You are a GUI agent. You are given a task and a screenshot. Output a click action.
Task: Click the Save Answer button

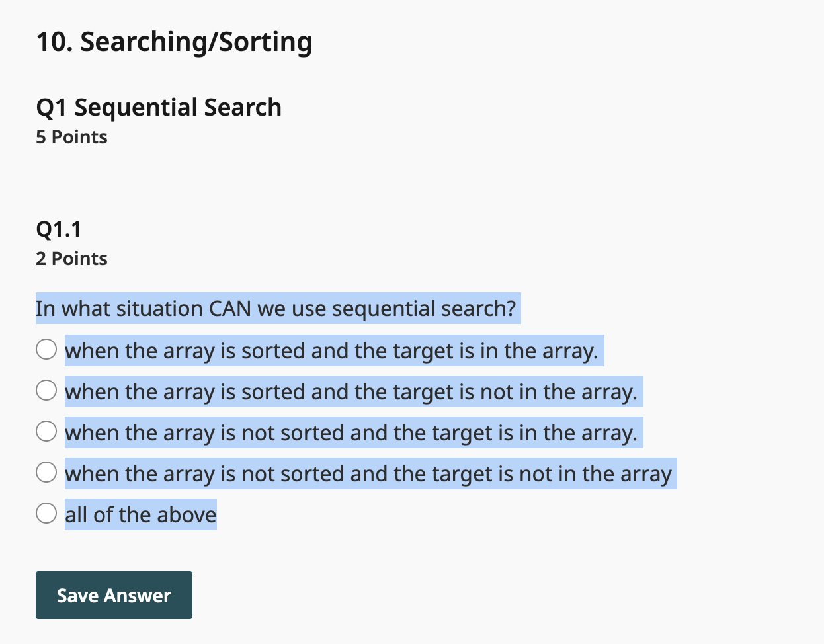tap(114, 594)
